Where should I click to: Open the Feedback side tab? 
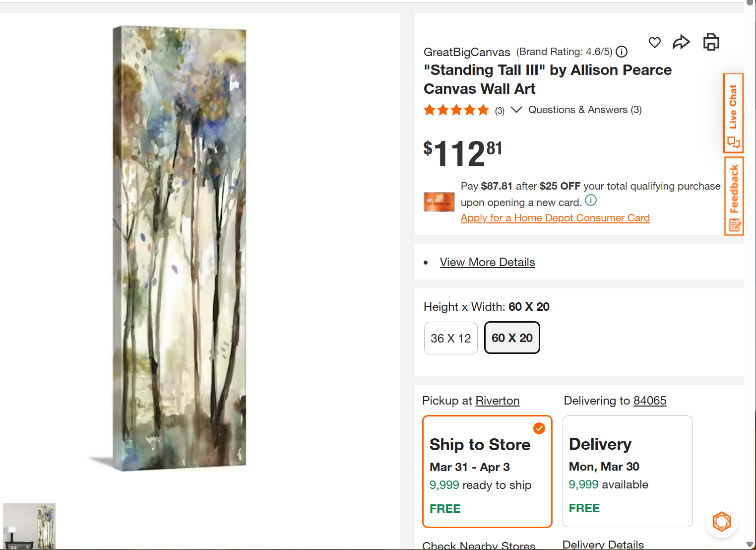(x=734, y=196)
